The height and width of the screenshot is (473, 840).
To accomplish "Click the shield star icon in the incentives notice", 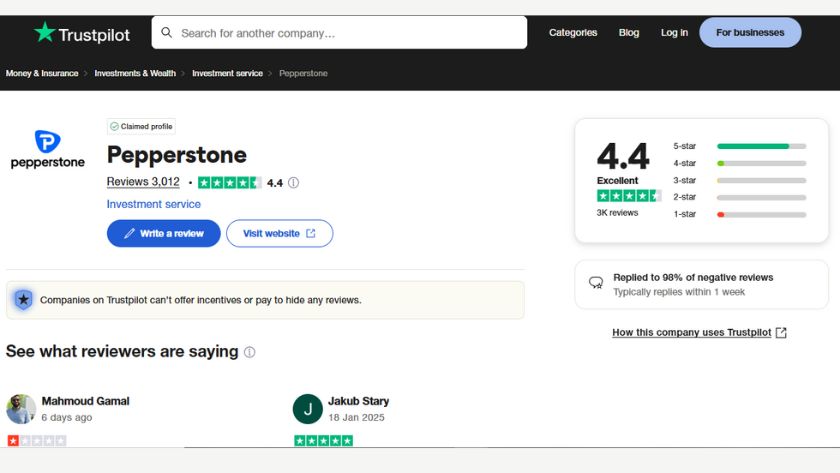I will pyautogui.click(x=23, y=300).
